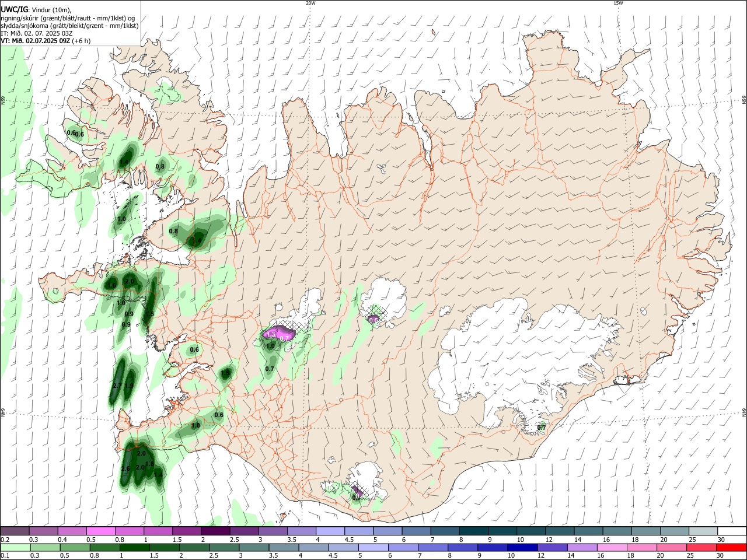Select rain scale swatch between 2.5 and 3
Image resolution: width=747 pixels, height=560 pixels.
point(224,547)
